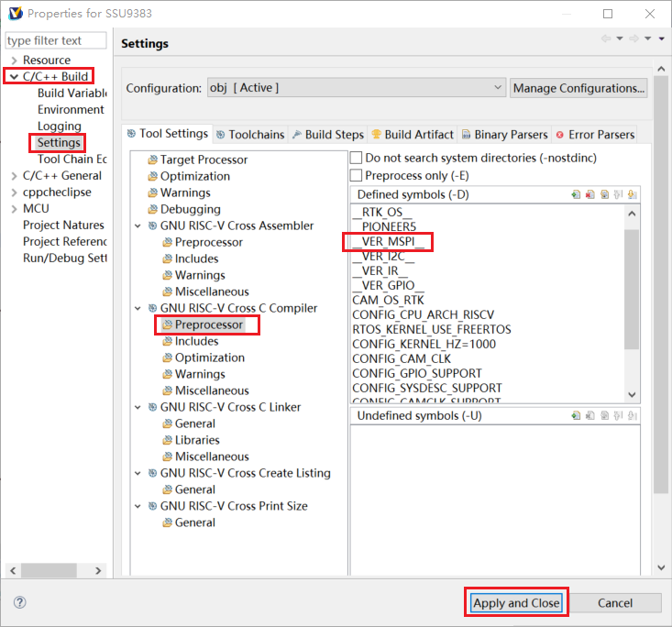Expand the C/C++ General node

[x=14, y=176]
